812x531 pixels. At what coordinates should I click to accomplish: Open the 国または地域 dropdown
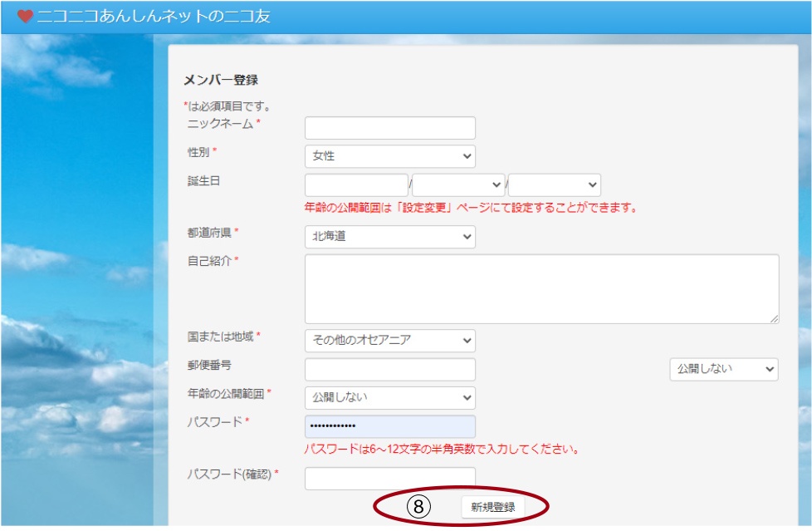click(x=390, y=341)
